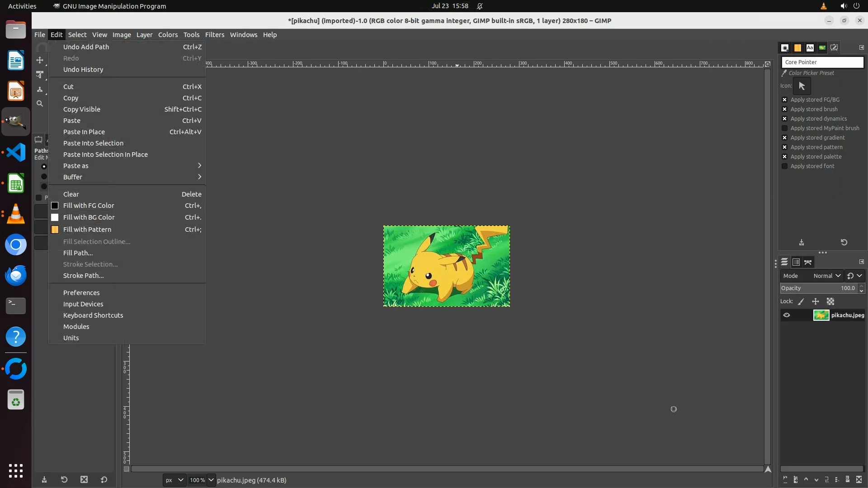Enable Apply stored font checkbox

785,166
